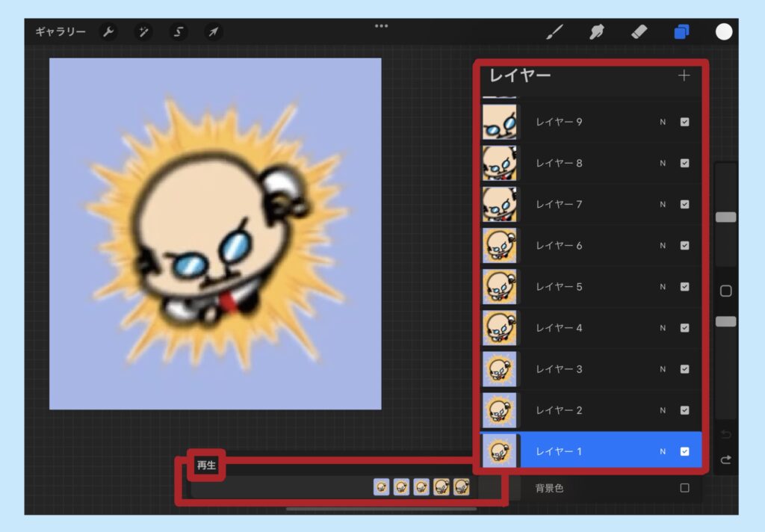
Task: Open blend mode N for レイヤー 9
Action: (663, 122)
